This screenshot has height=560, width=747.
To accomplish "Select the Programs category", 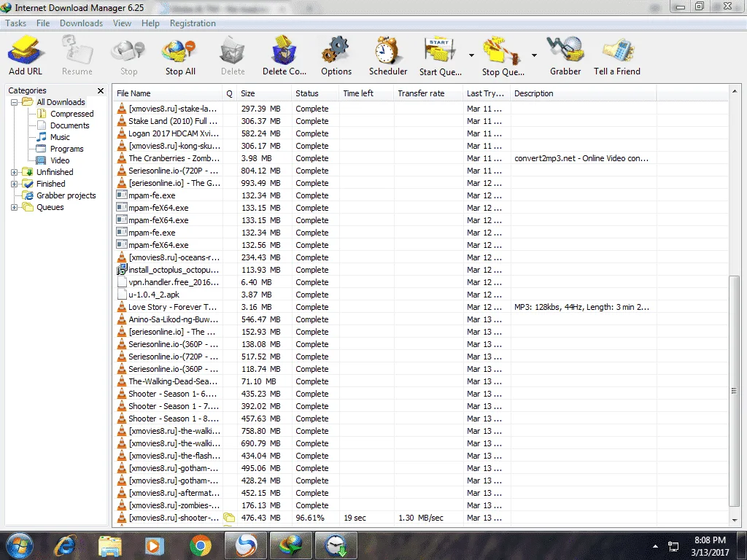I will point(66,149).
